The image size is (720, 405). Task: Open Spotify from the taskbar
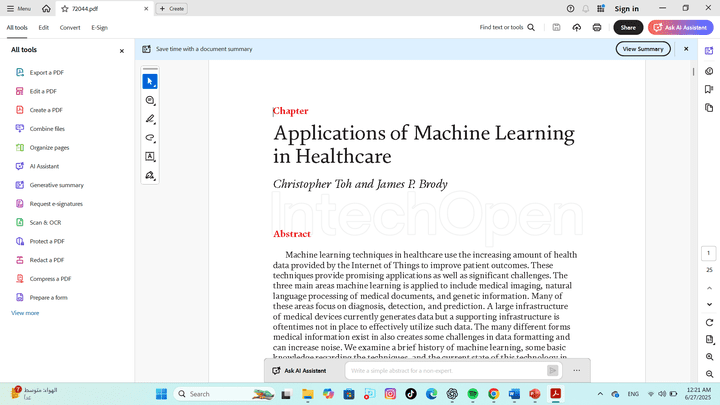pyautogui.click(x=473, y=394)
